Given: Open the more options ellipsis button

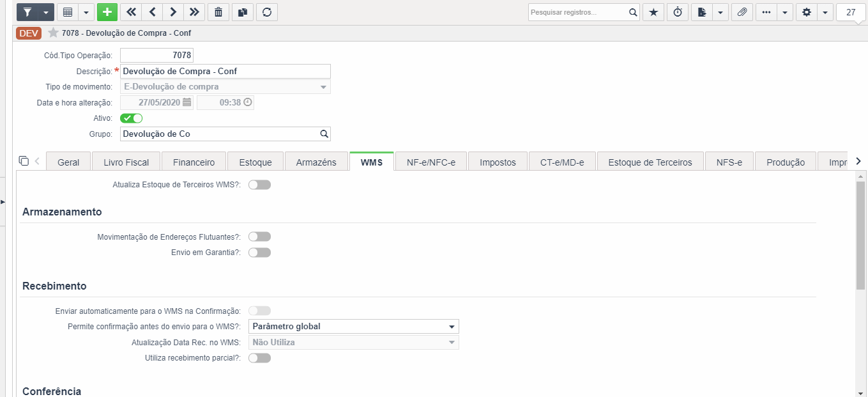Looking at the screenshot, I should (766, 12).
